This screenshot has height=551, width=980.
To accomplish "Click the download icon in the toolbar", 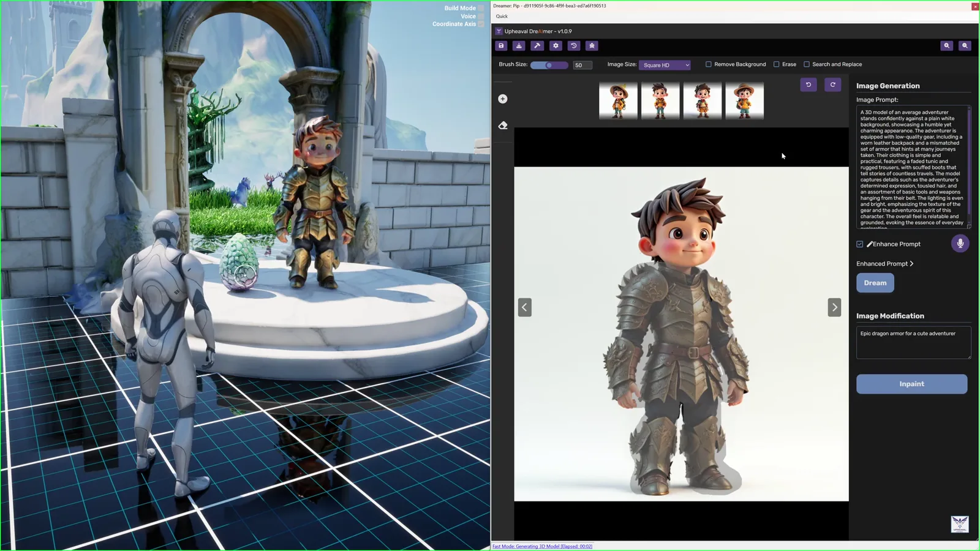I will click(519, 46).
